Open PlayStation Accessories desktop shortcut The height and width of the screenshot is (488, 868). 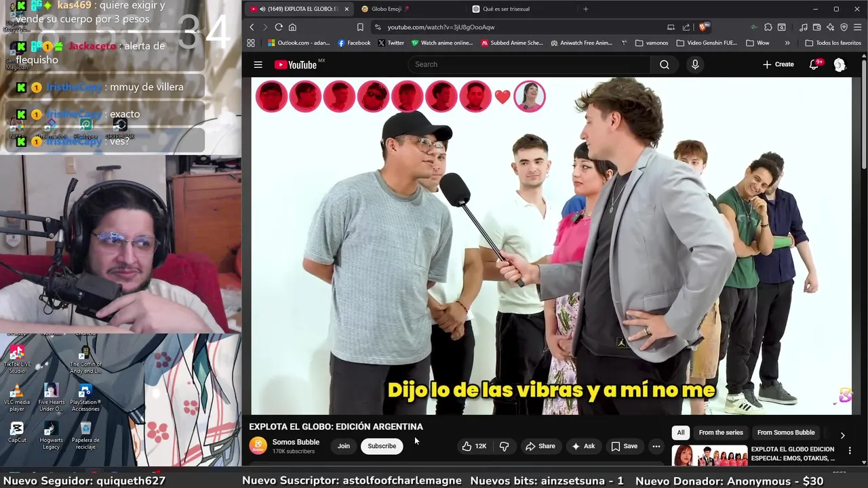click(85, 398)
